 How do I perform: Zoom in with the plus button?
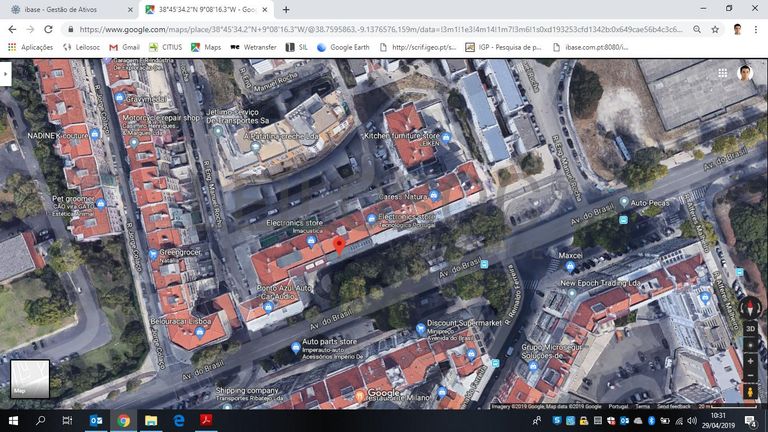tap(750, 361)
